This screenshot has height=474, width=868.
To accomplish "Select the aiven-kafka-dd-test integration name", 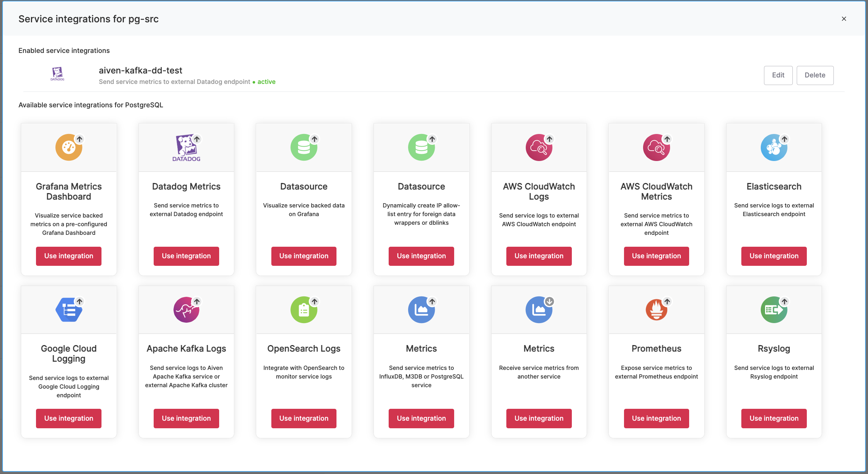I will (140, 70).
